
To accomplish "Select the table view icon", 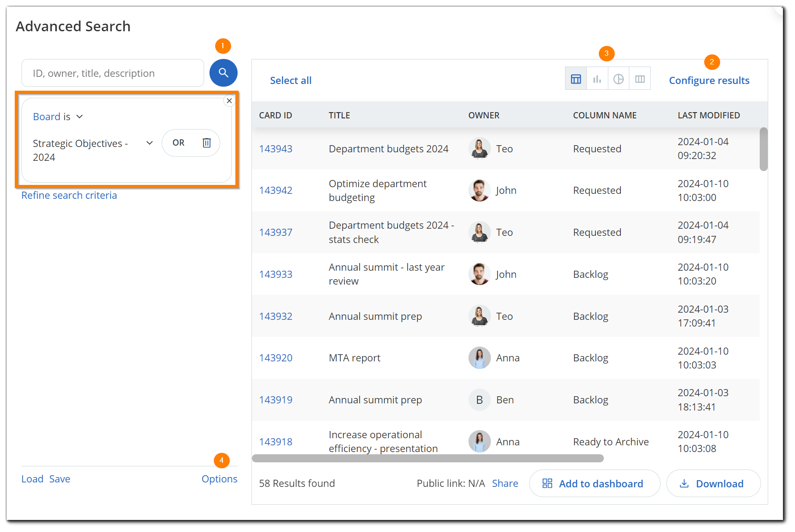I will tap(576, 78).
